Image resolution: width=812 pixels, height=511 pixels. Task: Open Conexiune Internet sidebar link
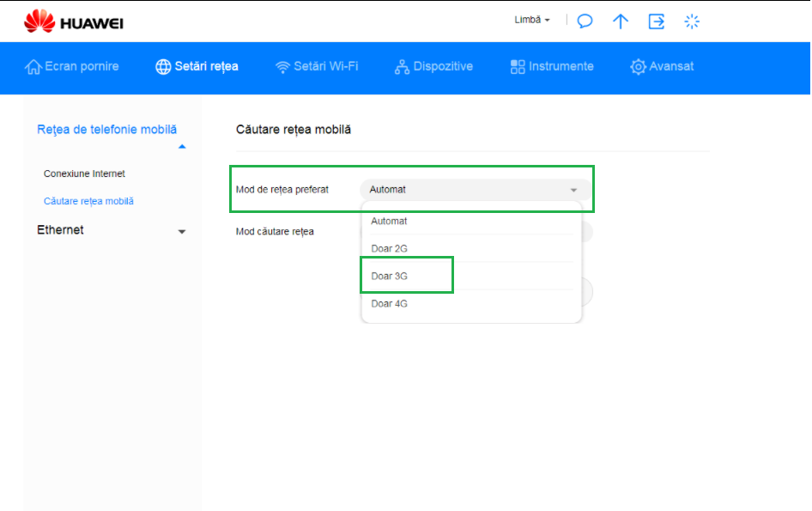coord(84,173)
